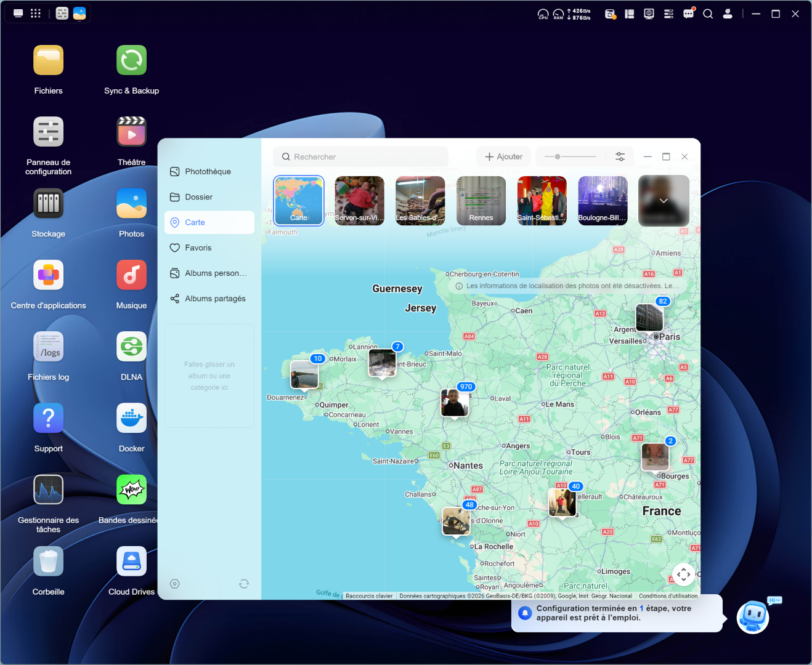Open the user account menu icon

728,14
